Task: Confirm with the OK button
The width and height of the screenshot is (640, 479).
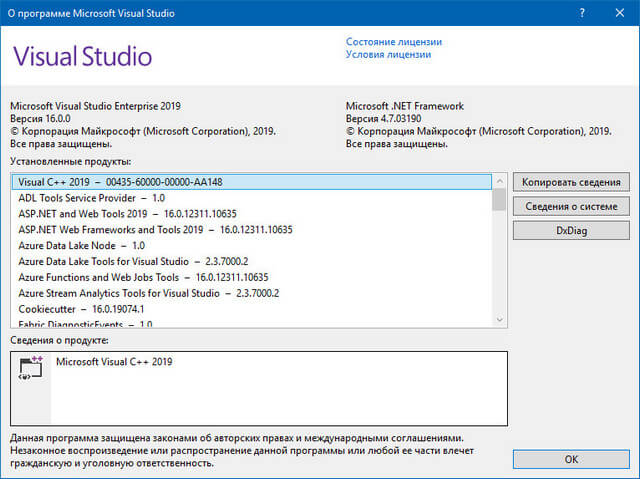Action: (572, 459)
